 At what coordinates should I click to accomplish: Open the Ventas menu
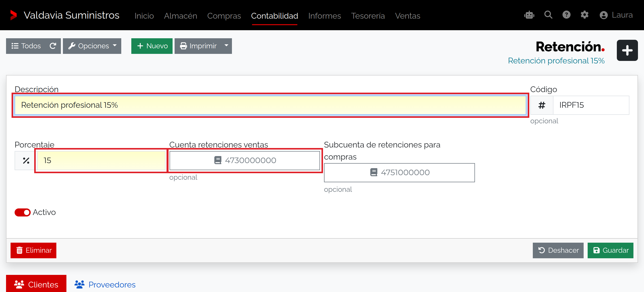coord(408,16)
